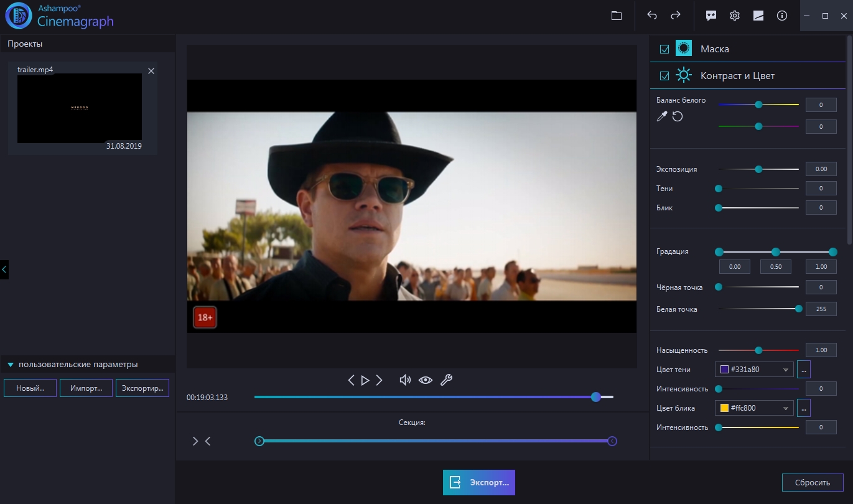The image size is (853, 504).
Task: Click the Блик slider handle
Action: pos(719,208)
